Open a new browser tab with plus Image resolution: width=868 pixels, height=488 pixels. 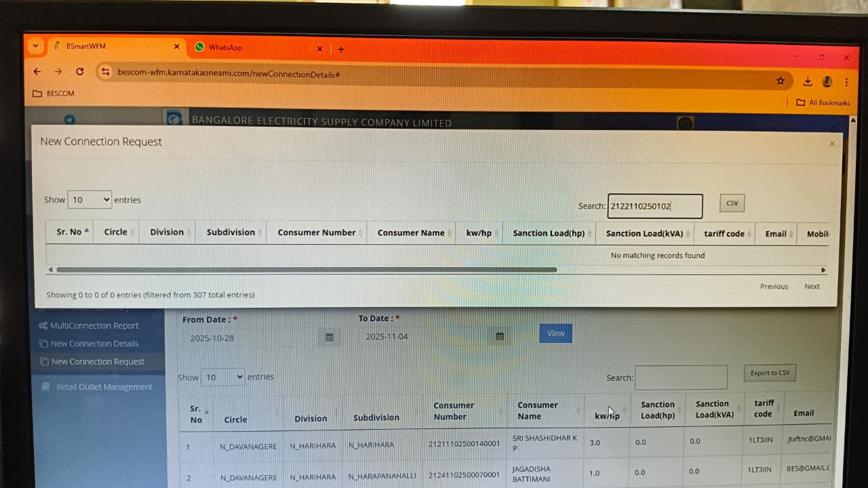pos(341,49)
